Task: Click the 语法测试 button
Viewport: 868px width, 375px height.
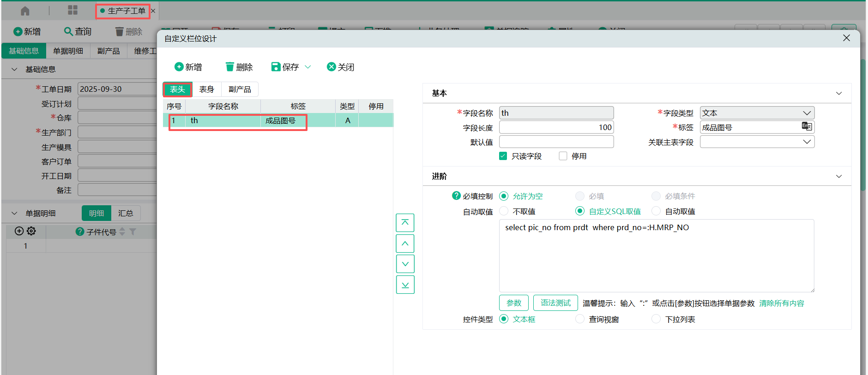Action: tap(555, 303)
